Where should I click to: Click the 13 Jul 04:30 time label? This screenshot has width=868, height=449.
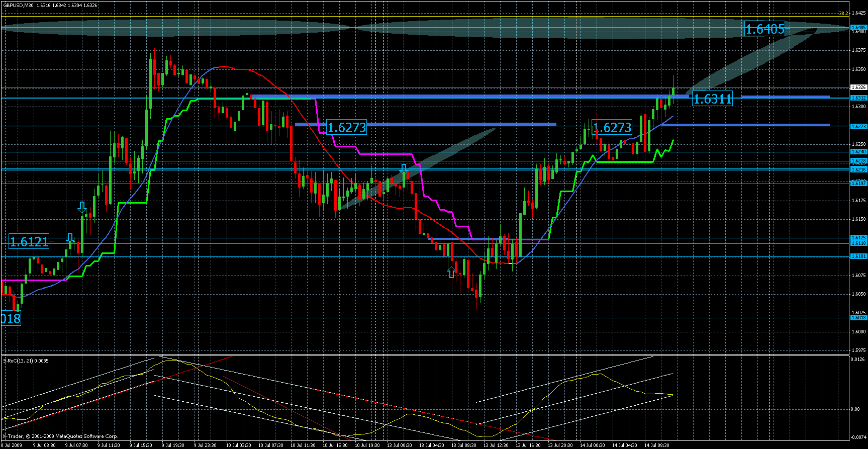coord(432,445)
